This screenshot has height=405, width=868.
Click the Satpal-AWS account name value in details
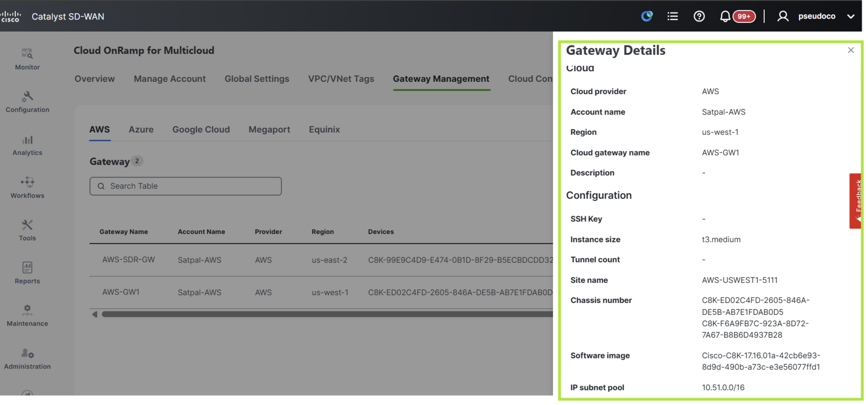coord(723,112)
